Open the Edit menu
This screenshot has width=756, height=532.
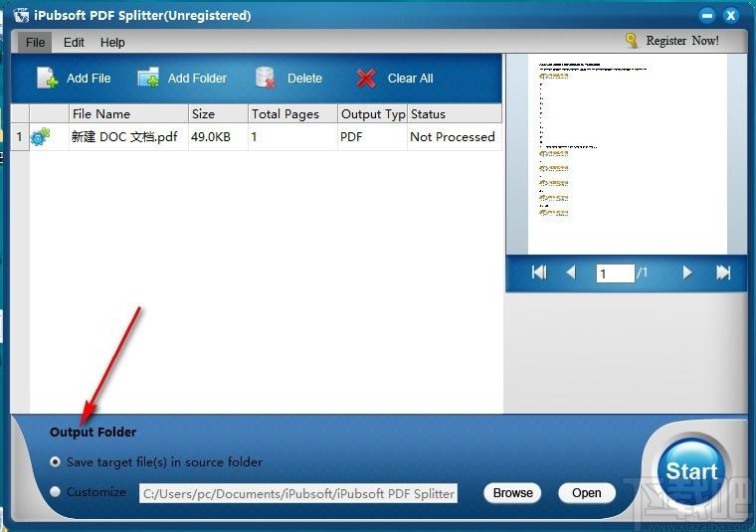pos(74,43)
